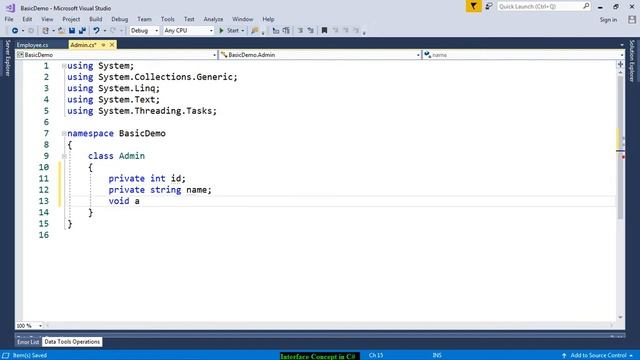Click 'Item(s) Saved' in status bar
The height and width of the screenshot is (360, 640).
(30, 356)
